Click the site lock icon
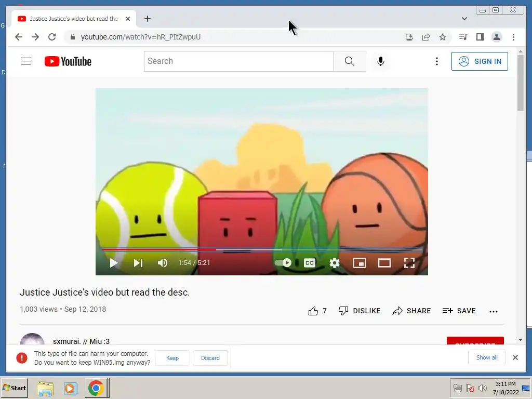The height and width of the screenshot is (399, 532). pyautogui.click(x=72, y=37)
